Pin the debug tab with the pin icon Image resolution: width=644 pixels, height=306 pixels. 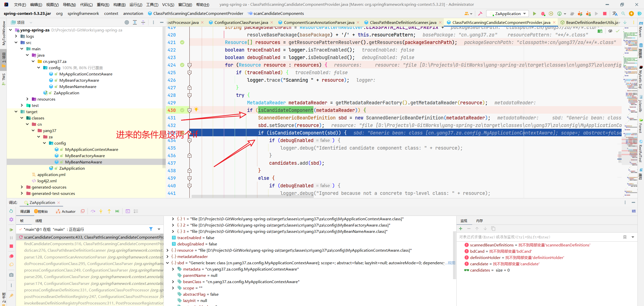[11, 296]
